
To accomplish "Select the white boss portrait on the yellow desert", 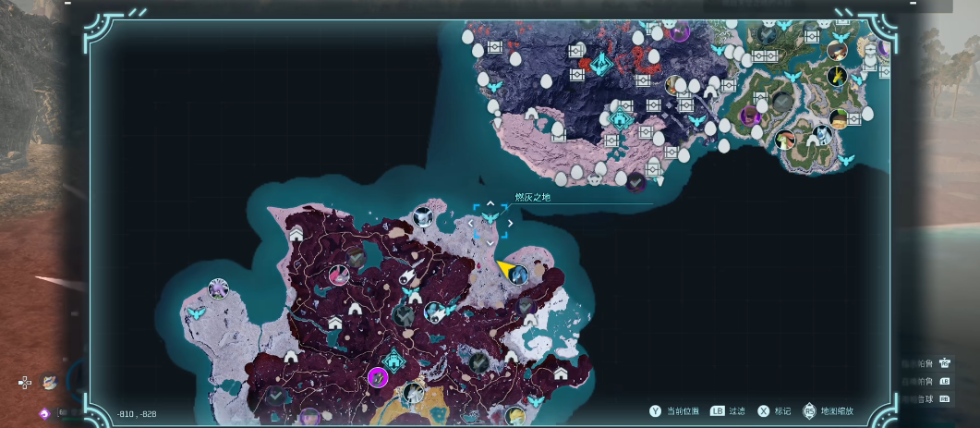I will tap(413, 393).
